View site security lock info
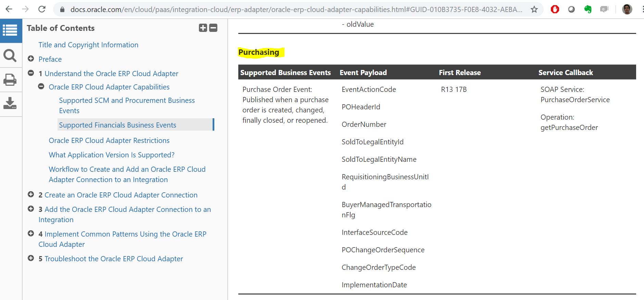Image resolution: width=644 pixels, height=300 pixels. pyautogui.click(x=62, y=10)
